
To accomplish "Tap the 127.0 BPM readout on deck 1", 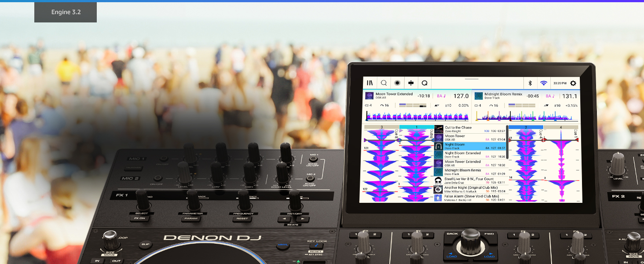I will 461,96.
